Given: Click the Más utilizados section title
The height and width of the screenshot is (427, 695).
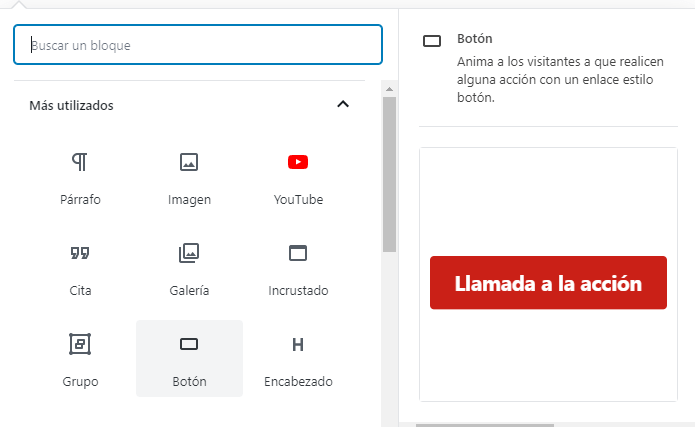Looking at the screenshot, I should (x=71, y=105).
